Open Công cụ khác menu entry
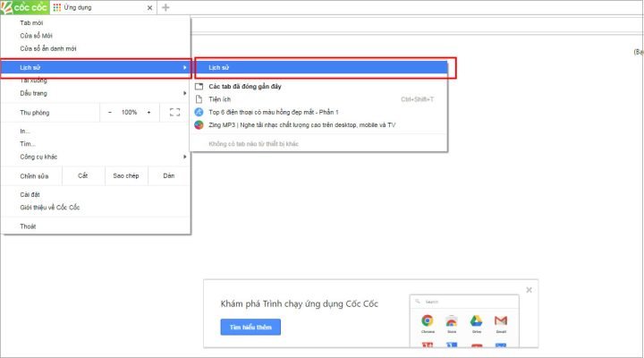Screen dimensions: 644x358 (96, 157)
